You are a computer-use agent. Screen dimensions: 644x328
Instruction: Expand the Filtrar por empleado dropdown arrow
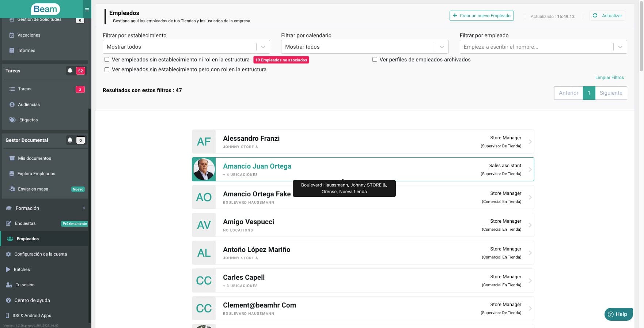[x=620, y=47]
